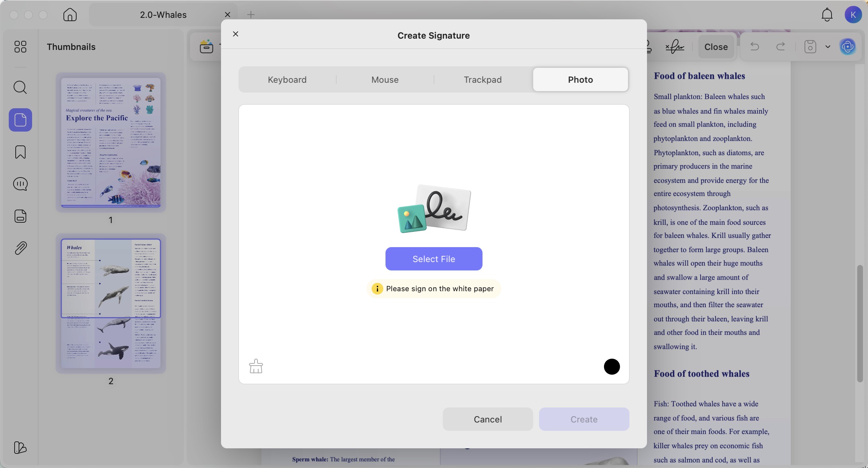Switch to the Keyboard signature tab
Image resolution: width=868 pixels, height=468 pixels.
[x=287, y=79]
